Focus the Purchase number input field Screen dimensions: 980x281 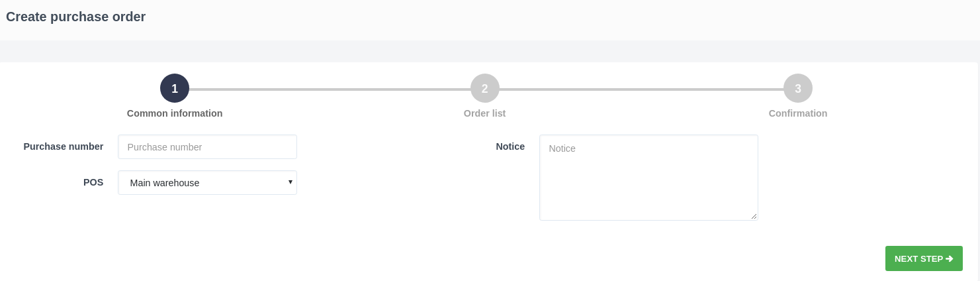[207, 147]
